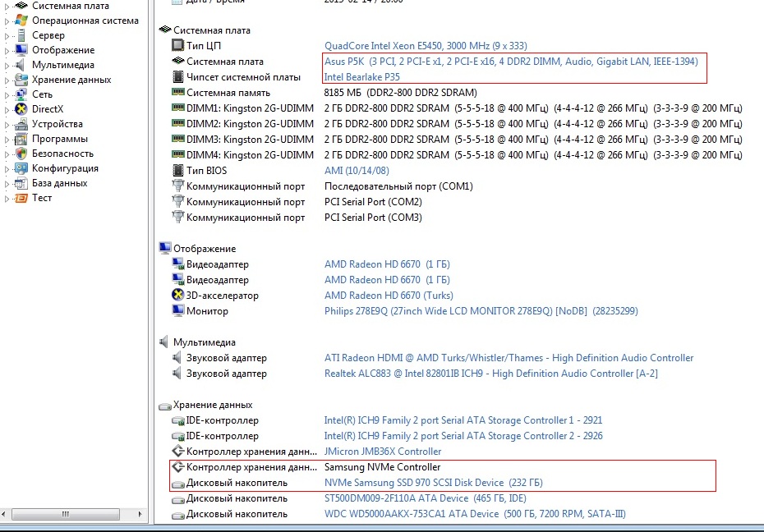Open the QuadCore Intel Xeon E5450 link
The image size is (764, 532).
(426, 45)
